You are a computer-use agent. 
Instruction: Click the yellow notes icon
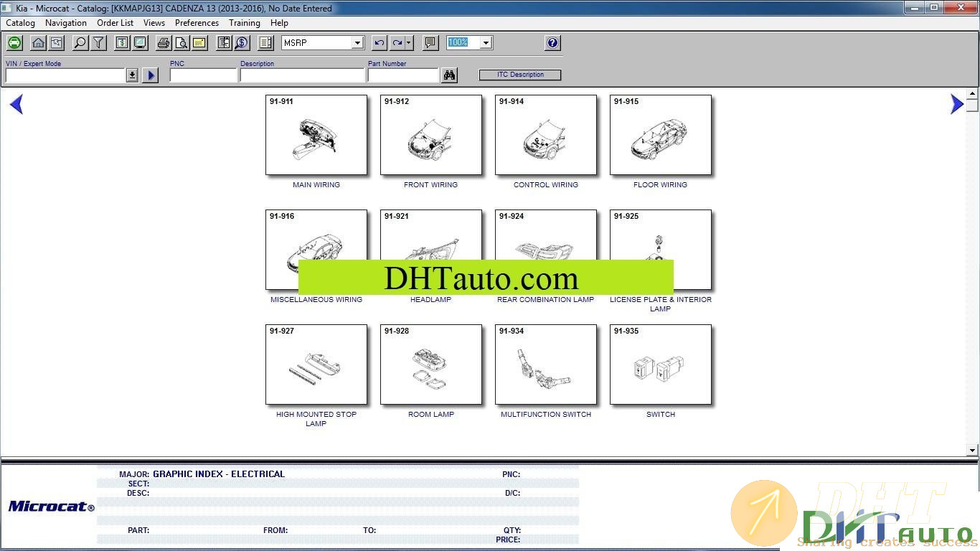(x=199, y=43)
